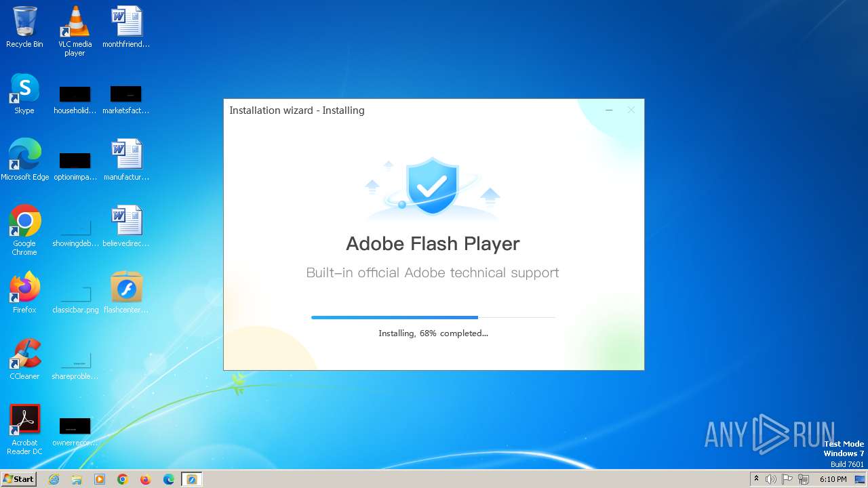Click the Show desktop button

[x=861, y=479]
